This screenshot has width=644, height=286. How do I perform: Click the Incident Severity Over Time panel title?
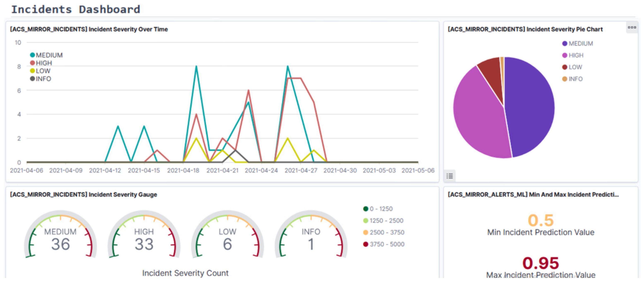point(89,29)
